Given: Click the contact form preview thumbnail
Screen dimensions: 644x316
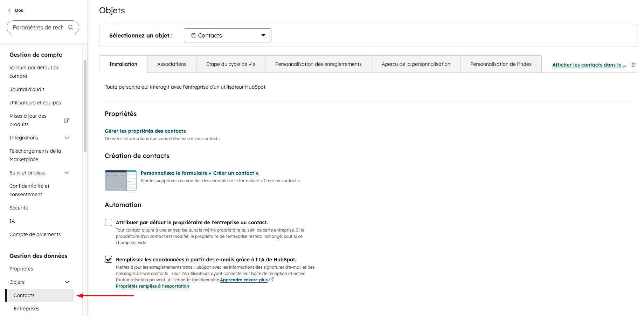Looking at the screenshot, I should (120, 180).
